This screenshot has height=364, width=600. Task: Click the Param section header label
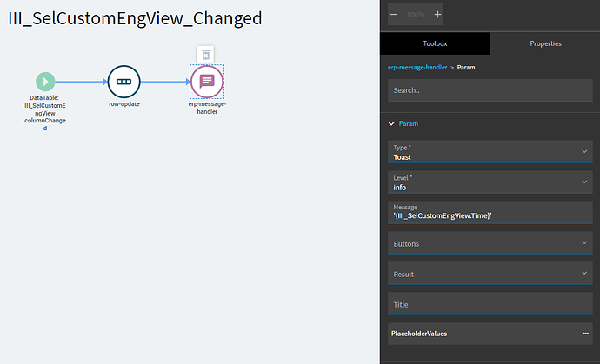click(x=409, y=124)
